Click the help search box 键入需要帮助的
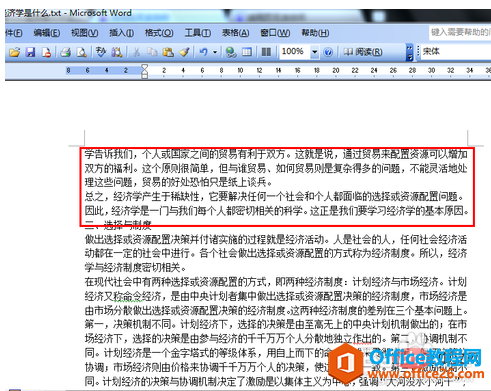This screenshot has height=391, width=491. [460, 32]
